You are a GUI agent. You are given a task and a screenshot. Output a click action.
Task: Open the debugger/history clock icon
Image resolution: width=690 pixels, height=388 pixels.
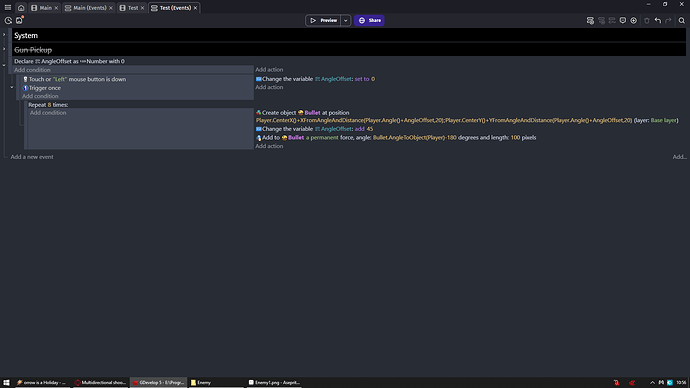[x=8, y=20]
